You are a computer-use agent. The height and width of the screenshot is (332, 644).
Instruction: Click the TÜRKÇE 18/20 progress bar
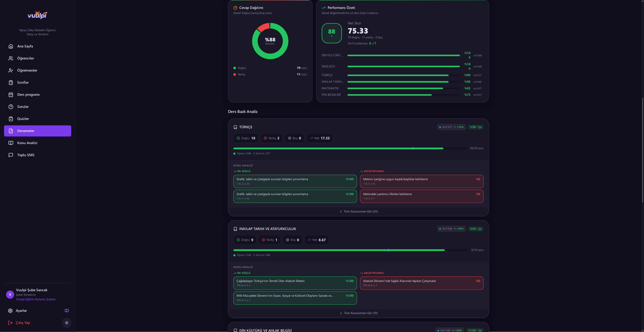(350, 148)
